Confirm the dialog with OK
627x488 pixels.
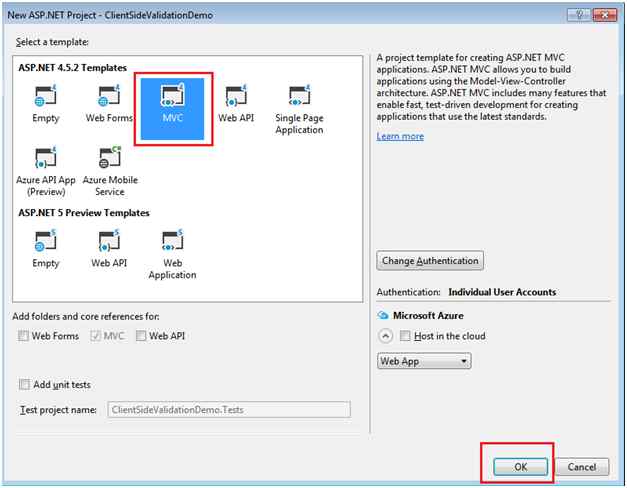click(520, 467)
